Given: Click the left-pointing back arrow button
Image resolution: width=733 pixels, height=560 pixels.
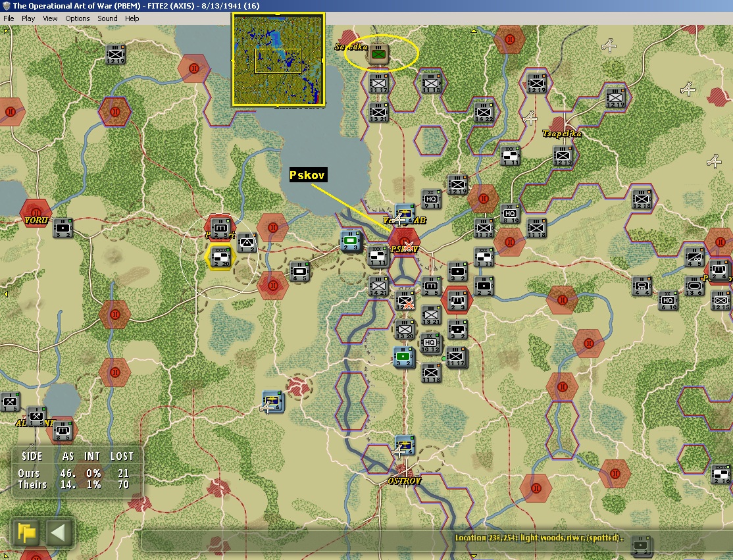Looking at the screenshot, I should tap(59, 532).
